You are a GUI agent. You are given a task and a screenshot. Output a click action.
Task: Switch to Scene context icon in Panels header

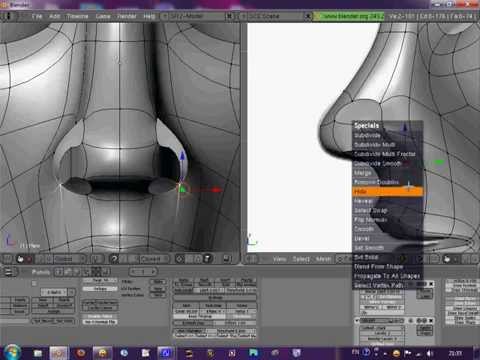click(x=106, y=272)
